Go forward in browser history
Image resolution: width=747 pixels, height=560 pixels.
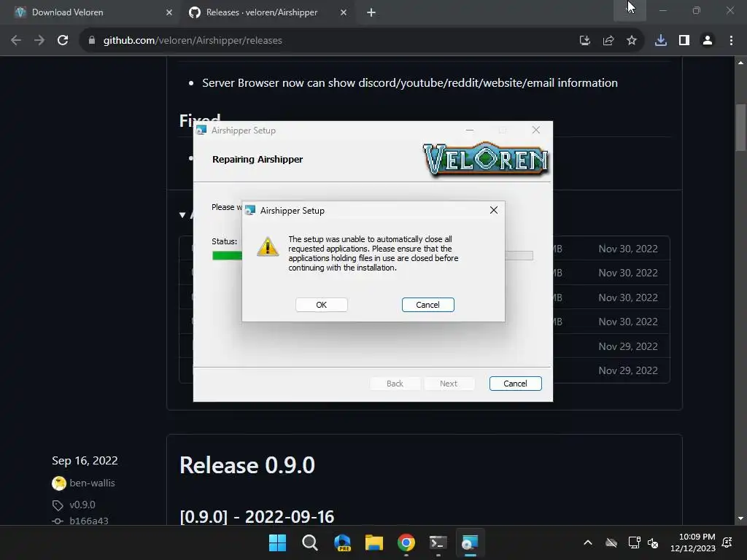pos(39,41)
